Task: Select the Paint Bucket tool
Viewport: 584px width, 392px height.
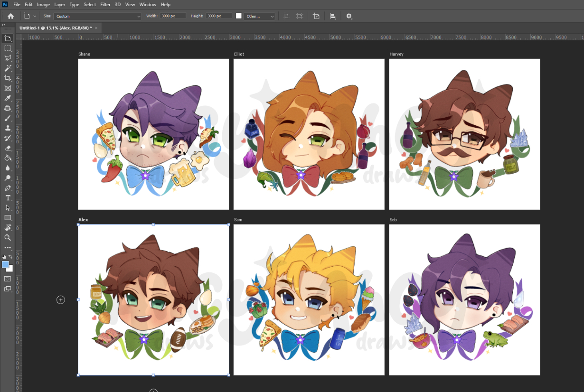Action: [x=8, y=158]
